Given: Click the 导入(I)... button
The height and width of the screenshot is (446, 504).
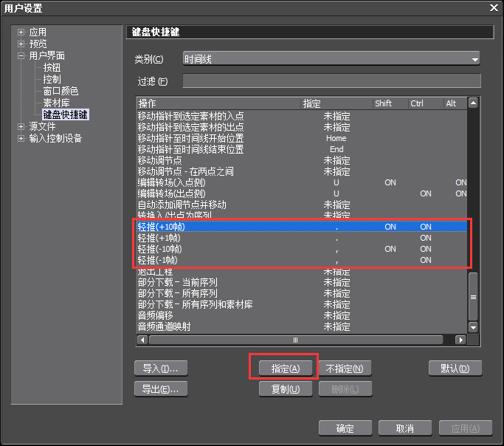Looking at the screenshot, I should (x=161, y=368).
